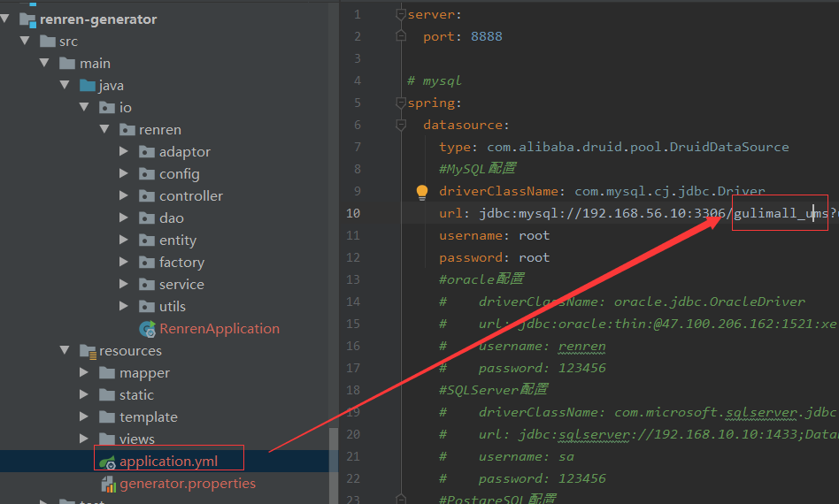Collapse the resources folder arrow
839x504 pixels.
[x=65, y=350]
